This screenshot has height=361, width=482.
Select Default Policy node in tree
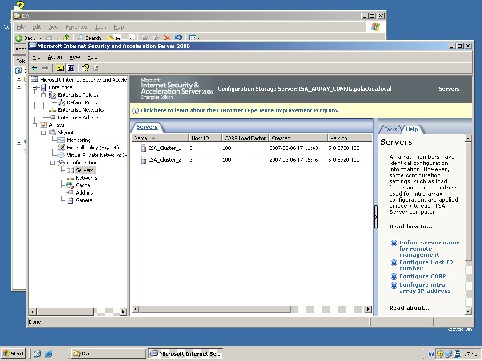coord(82,103)
